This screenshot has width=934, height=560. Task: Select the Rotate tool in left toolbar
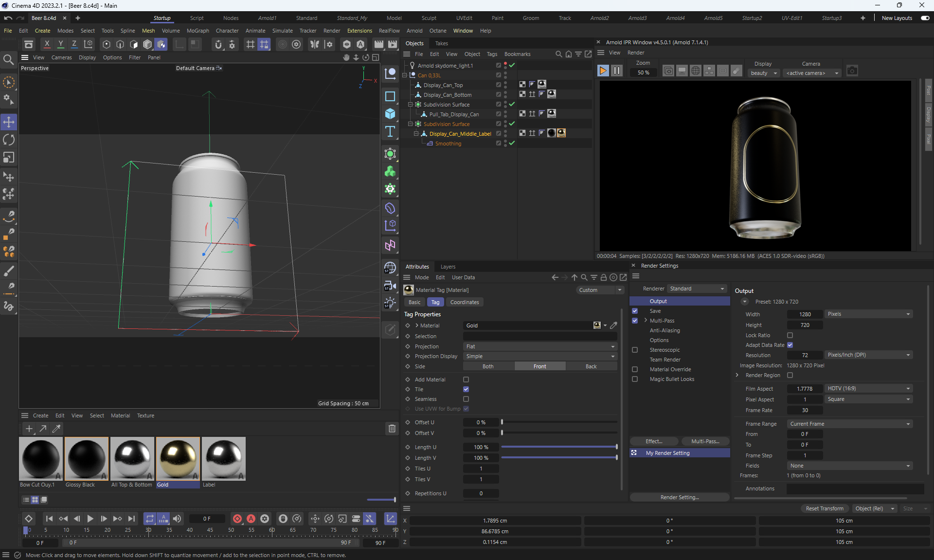9,140
